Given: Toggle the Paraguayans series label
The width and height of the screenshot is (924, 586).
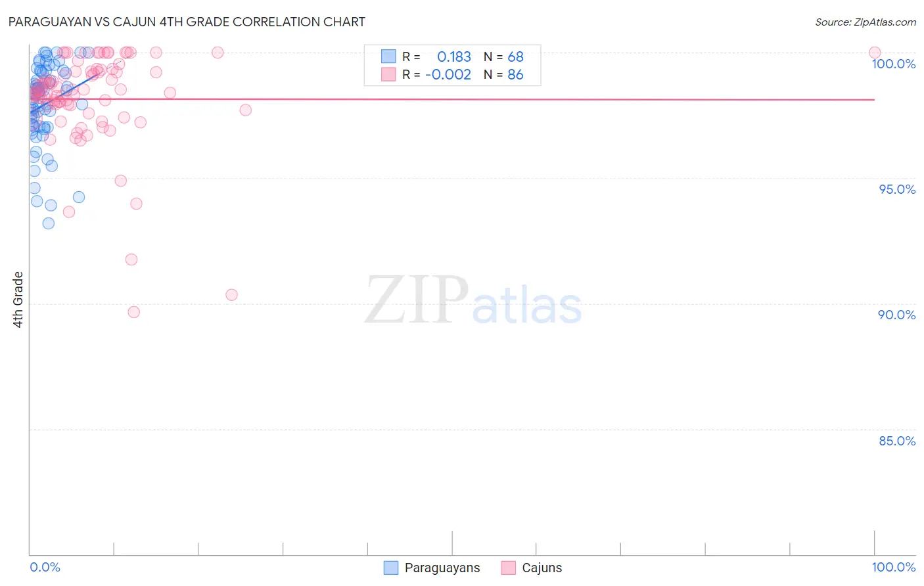Looking at the screenshot, I should point(442,568).
